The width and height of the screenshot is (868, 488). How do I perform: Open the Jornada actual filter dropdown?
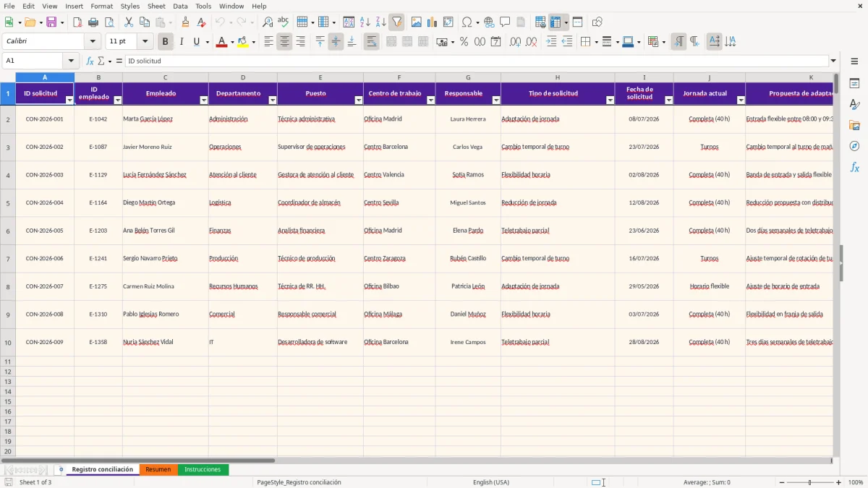741,100
